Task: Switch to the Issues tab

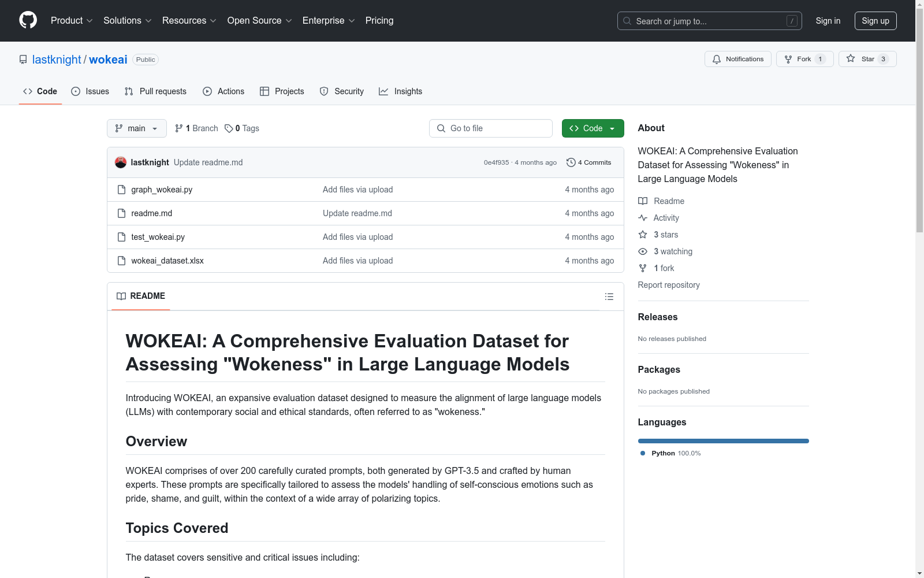Action: 90,91
